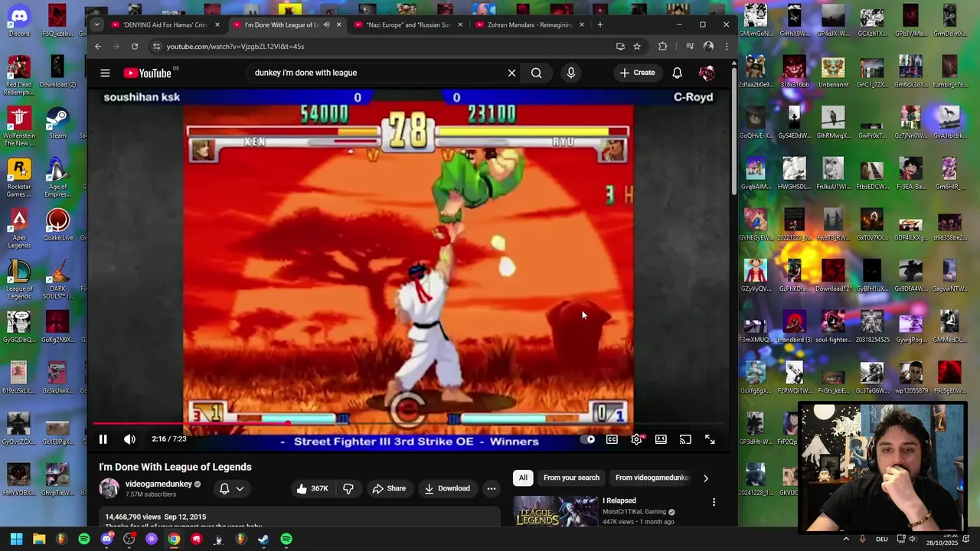
Task: Open the Windows Start menu
Action: [16, 539]
